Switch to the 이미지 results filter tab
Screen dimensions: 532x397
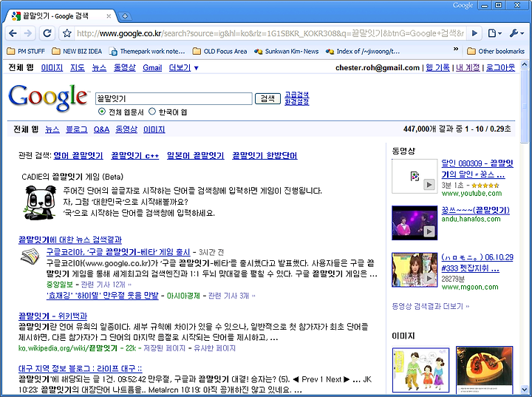point(154,129)
